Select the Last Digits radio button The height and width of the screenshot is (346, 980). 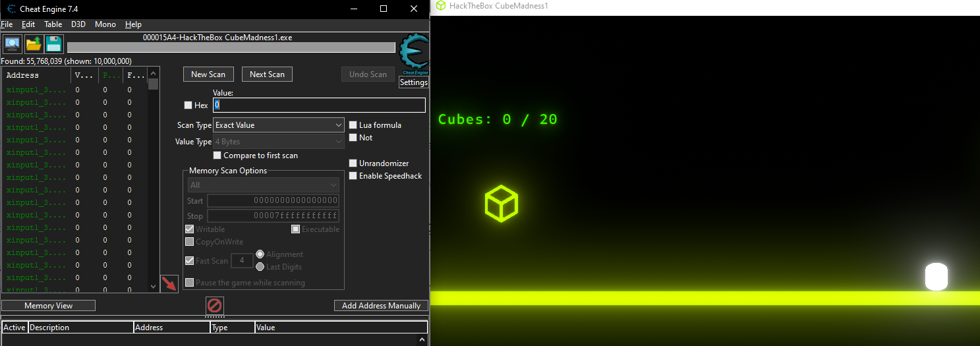point(260,267)
